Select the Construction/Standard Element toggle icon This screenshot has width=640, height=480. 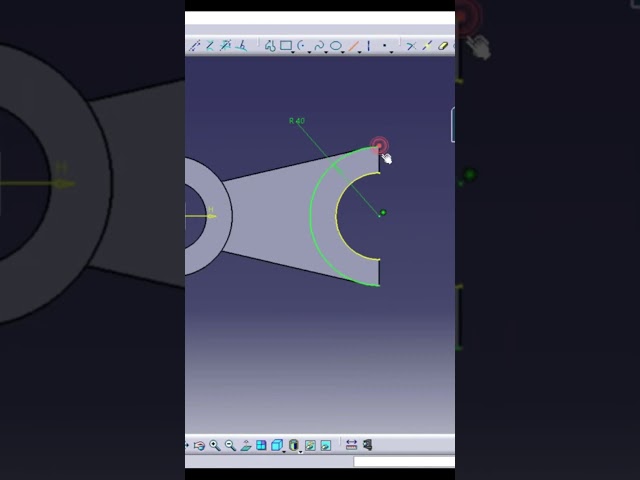195,46
